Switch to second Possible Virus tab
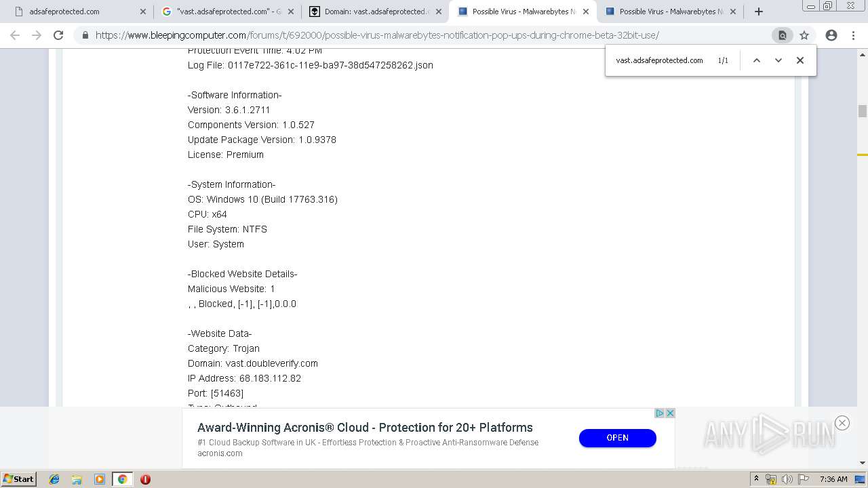Image resolution: width=868 pixels, height=488 pixels. pos(670,12)
